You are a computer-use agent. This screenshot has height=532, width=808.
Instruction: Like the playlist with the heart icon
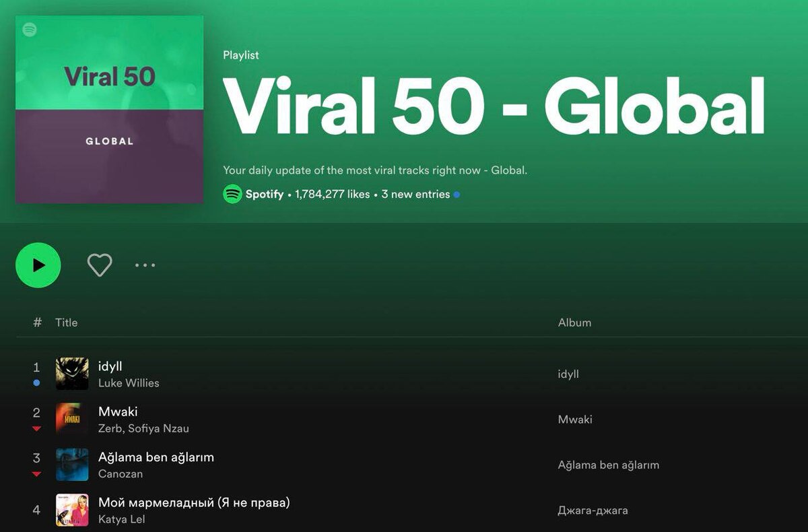(x=100, y=265)
